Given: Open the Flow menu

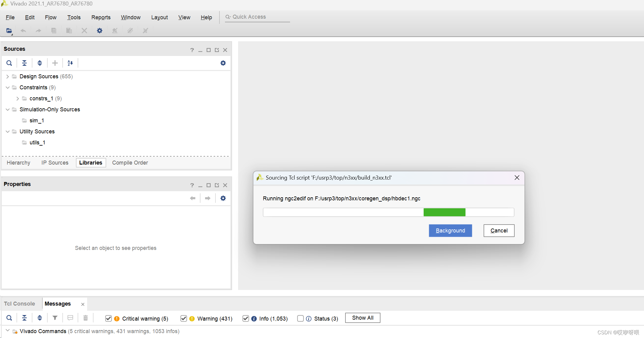Looking at the screenshot, I should pos(50,17).
